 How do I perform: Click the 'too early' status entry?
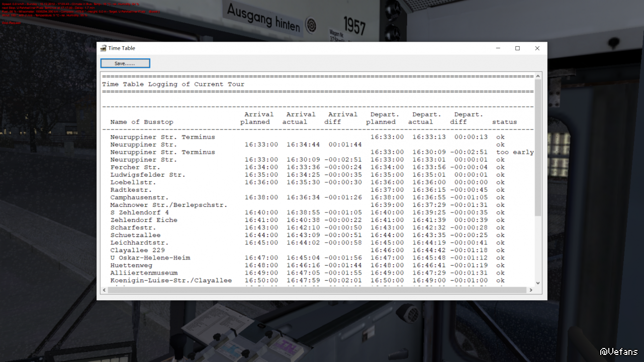click(514, 152)
